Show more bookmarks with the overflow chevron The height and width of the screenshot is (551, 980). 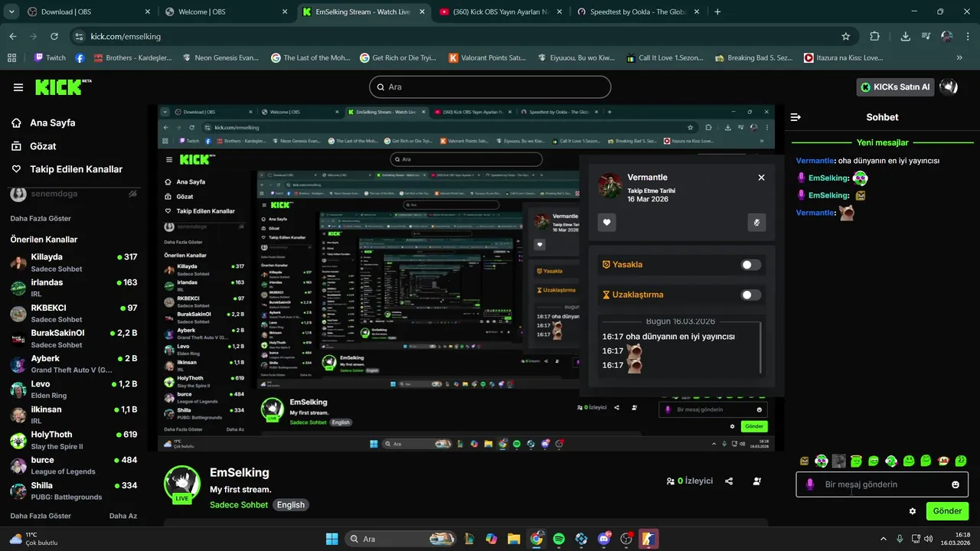[x=959, y=57]
